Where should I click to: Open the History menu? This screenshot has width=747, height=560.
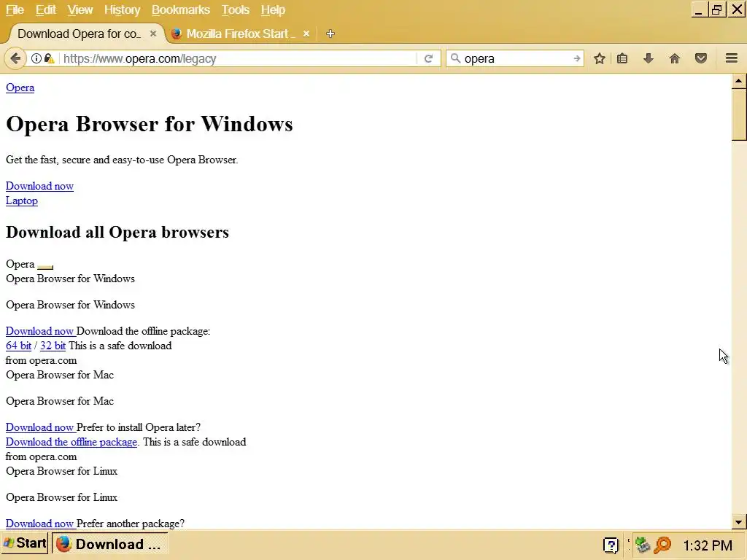[122, 10]
